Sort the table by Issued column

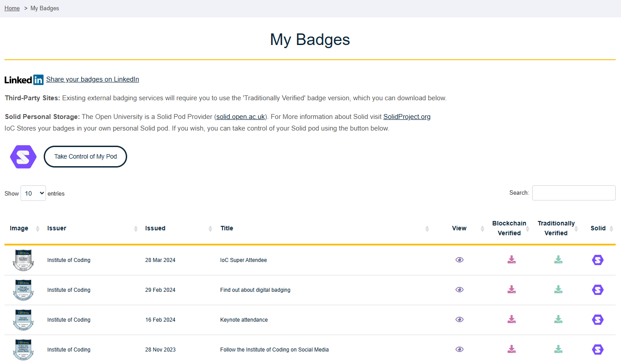[x=155, y=228]
